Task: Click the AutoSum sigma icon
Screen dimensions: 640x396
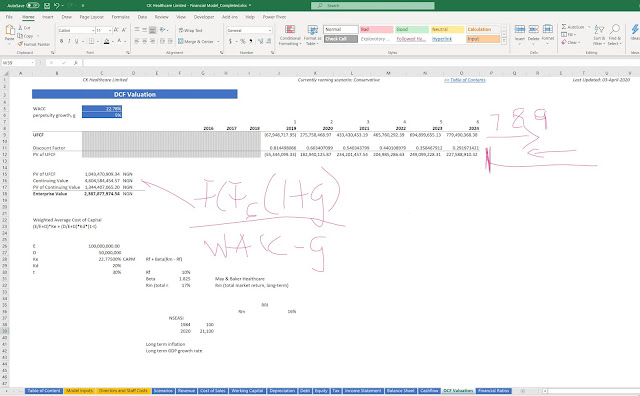Action: coord(564,27)
